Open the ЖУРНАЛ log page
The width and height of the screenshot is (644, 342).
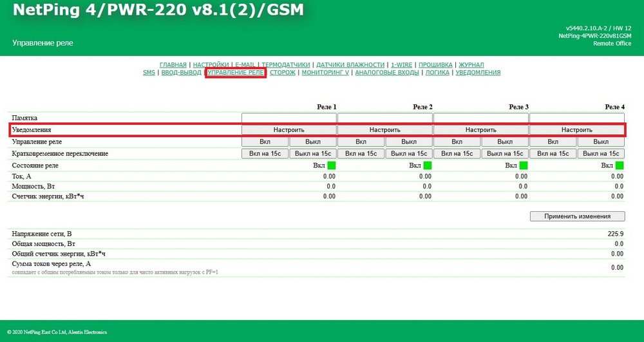(x=471, y=65)
